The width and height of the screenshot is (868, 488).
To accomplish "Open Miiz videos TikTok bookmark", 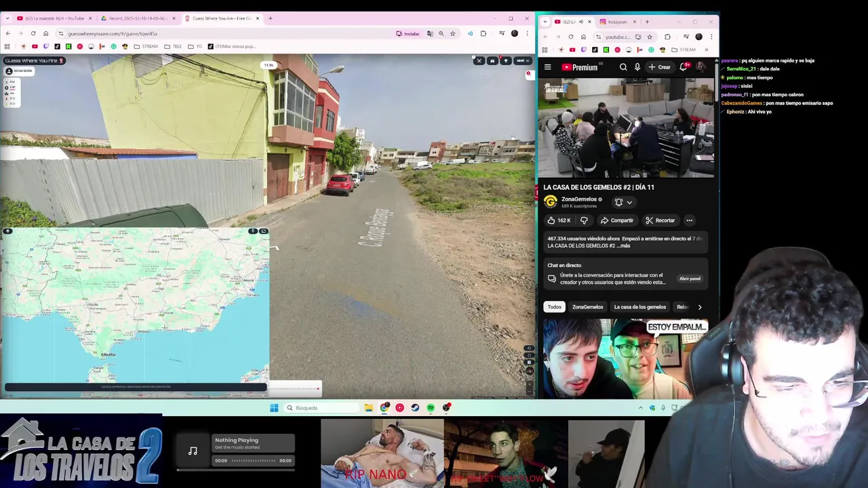I will pyautogui.click(x=231, y=46).
